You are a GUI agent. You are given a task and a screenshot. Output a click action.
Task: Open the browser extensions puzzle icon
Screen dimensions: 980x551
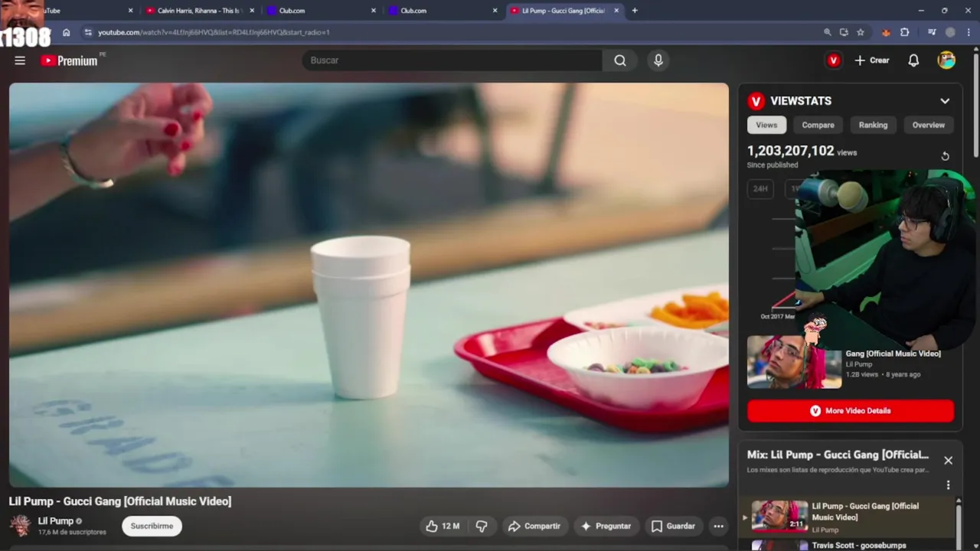pos(905,32)
